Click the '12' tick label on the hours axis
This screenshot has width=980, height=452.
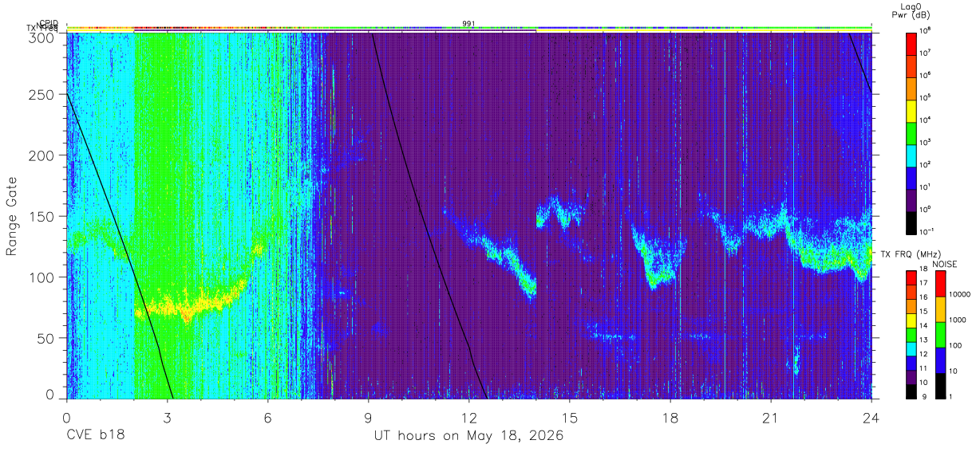click(x=469, y=418)
